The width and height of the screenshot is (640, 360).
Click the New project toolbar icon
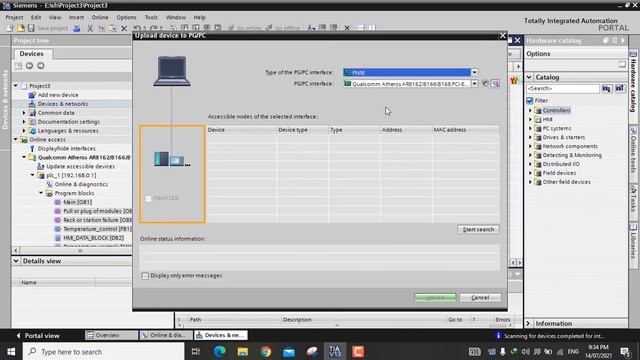9,28
